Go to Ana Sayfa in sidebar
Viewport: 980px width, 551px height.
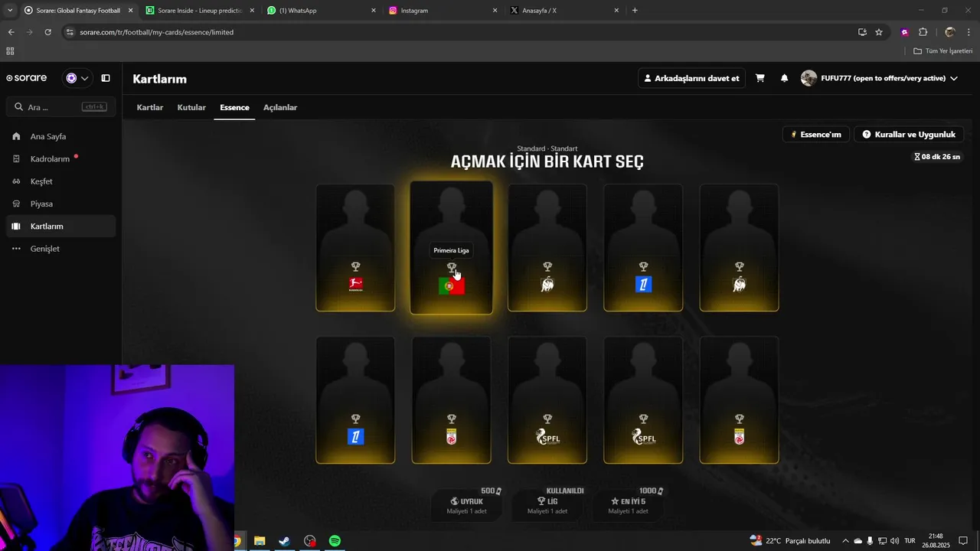(60, 136)
